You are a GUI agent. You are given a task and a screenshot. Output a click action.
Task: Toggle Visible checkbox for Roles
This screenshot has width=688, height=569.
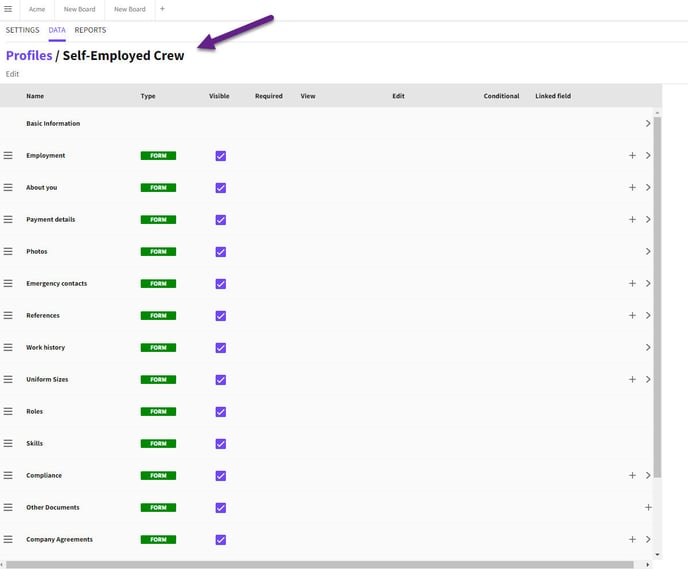click(x=221, y=412)
